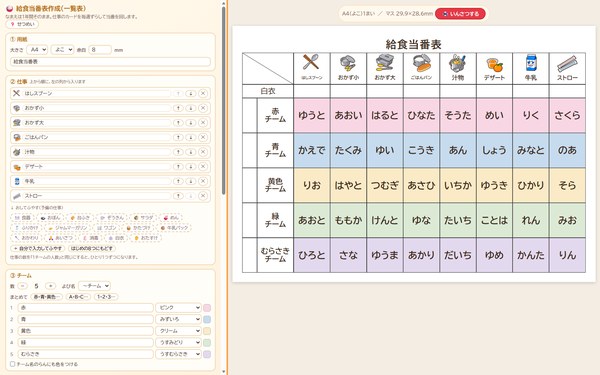Add the おぼん spare job chip
The height and width of the screenshot is (375, 600).
[x=51, y=217]
